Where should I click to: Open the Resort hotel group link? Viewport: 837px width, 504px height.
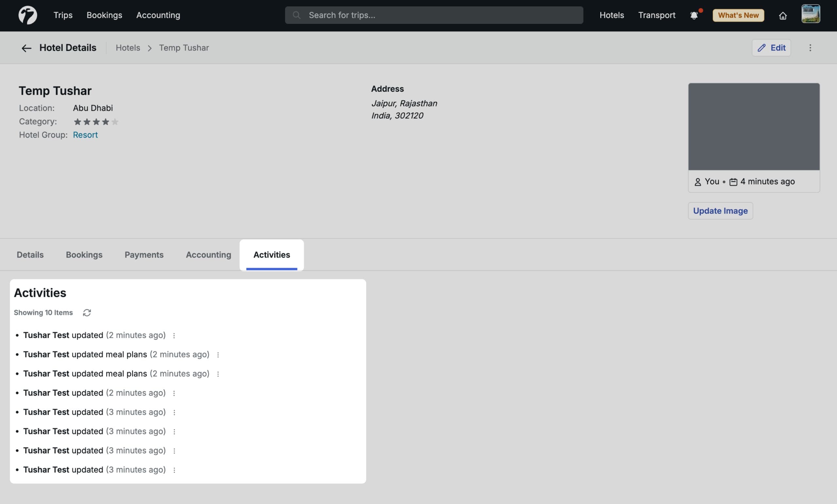click(85, 135)
